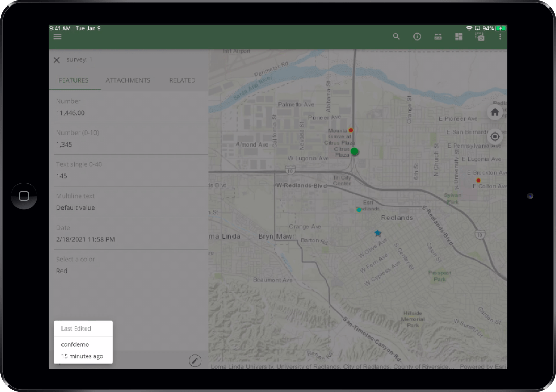Screen dimensions: 556x392
Task: Open the vertical three-dot overflow menu
Action: 500,36
